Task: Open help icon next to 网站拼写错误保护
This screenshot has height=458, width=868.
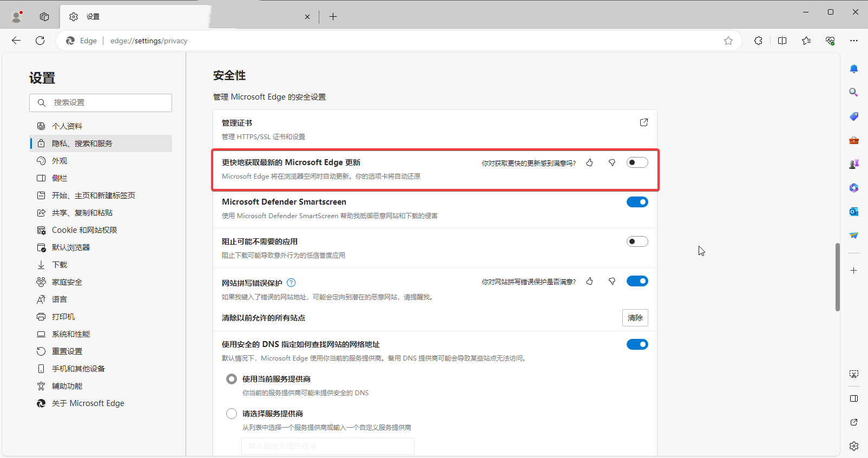Action: coord(291,283)
